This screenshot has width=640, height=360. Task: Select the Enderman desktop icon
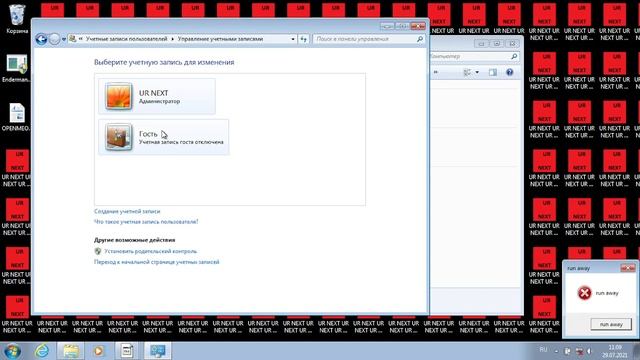pyautogui.click(x=16, y=69)
